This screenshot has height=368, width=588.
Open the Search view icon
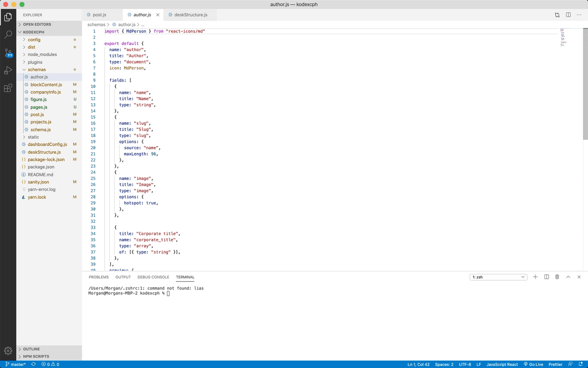[8, 35]
